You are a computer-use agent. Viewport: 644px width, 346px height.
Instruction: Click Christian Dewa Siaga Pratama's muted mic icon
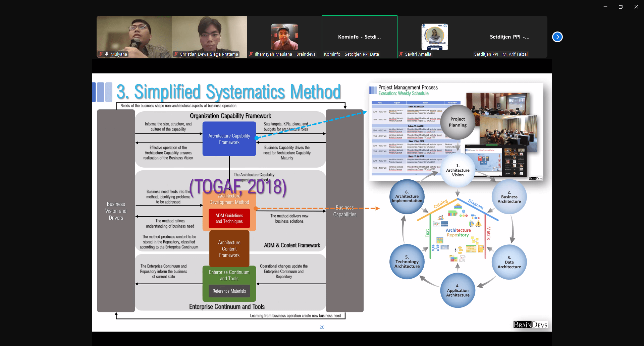click(x=176, y=54)
